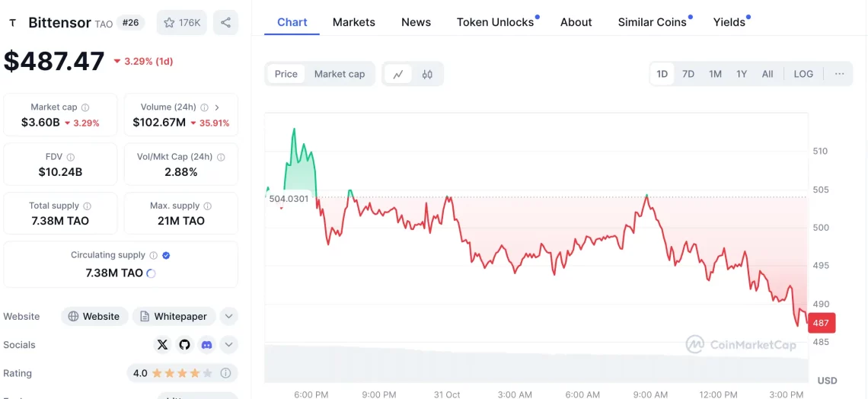Image resolution: width=868 pixels, height=399 pixels.
Task: Click the circulating supply progress ring
Action: point(151,273)
